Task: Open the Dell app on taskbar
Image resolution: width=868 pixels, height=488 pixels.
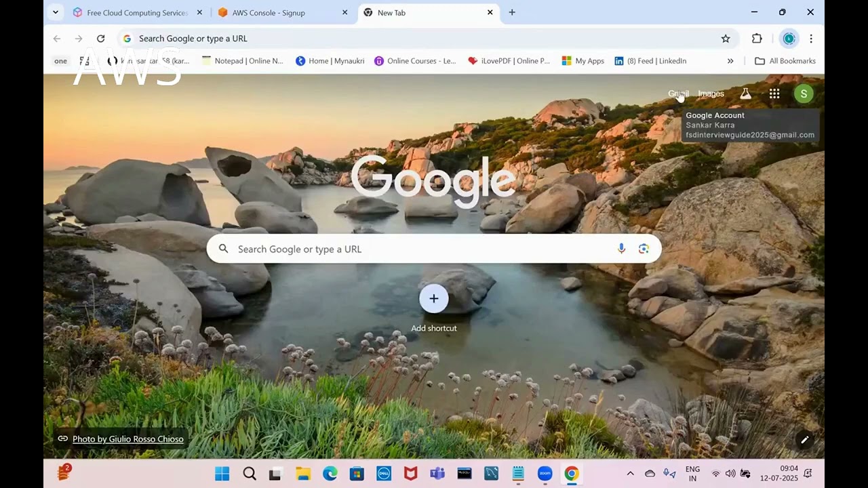Action: [383, 474]
